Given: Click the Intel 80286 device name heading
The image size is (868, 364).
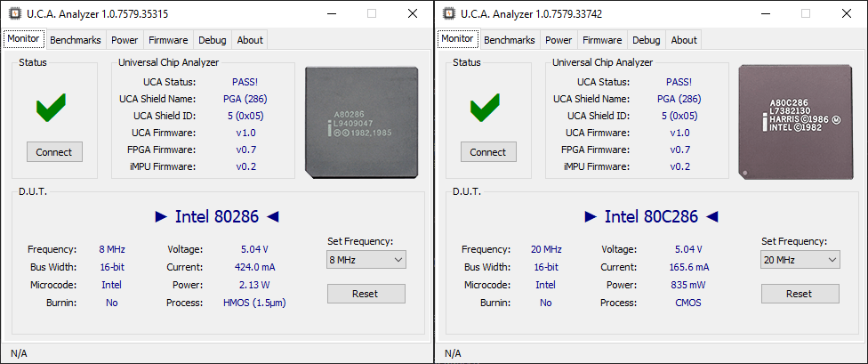Looking at the screenshot, I should 217,216.
